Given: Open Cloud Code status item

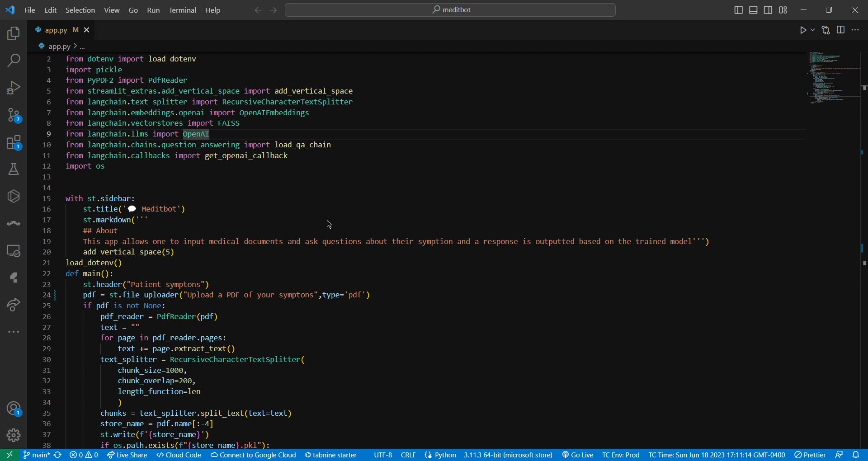Looking at the screenshot, I should pos(179,455).
